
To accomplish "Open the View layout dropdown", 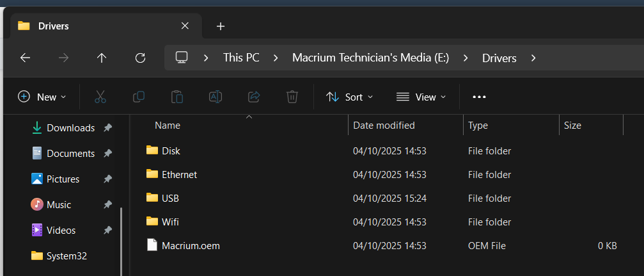I will tap(421, 97).
